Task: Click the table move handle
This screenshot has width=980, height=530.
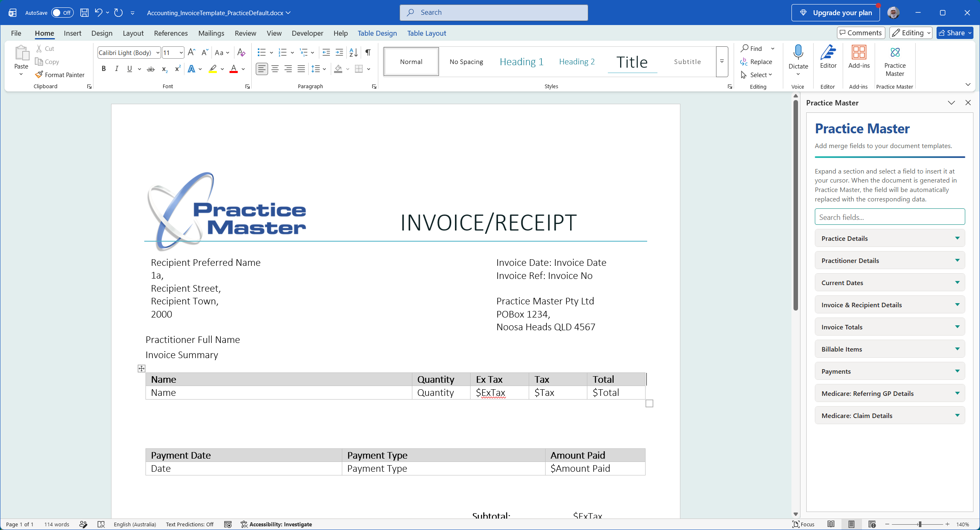Action: (141, 368)
